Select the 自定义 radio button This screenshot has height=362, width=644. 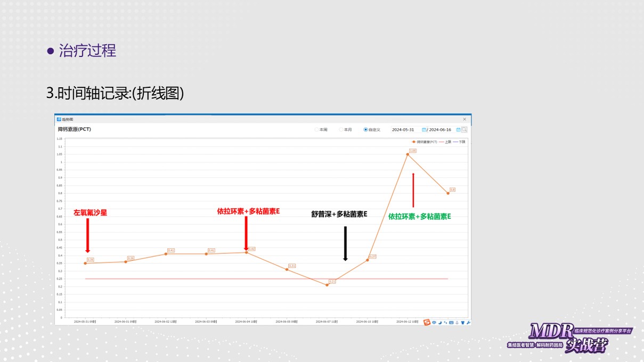click(x=365, y=129)
